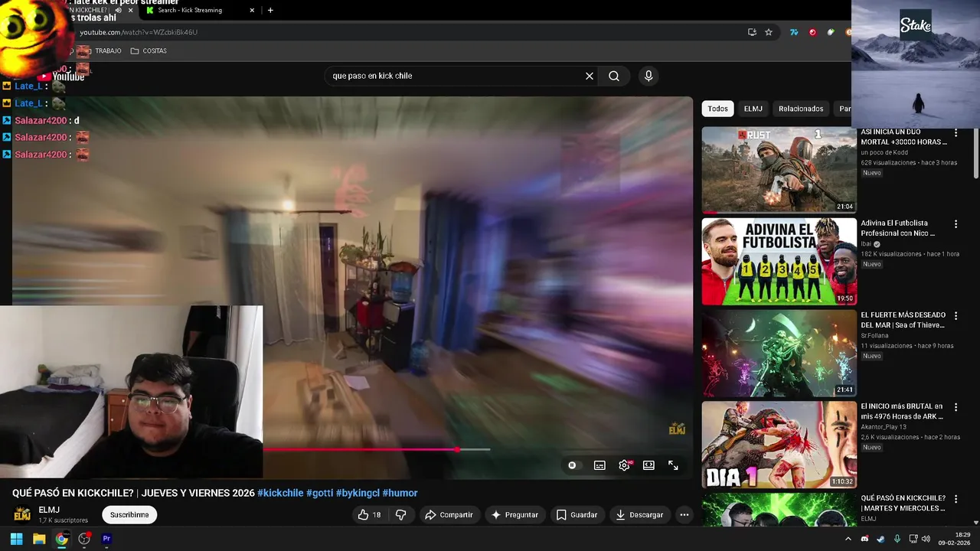Click the page scrollbar down arrow
The width and height of the screenshot is (980, 551).
(x=975, y=522)
